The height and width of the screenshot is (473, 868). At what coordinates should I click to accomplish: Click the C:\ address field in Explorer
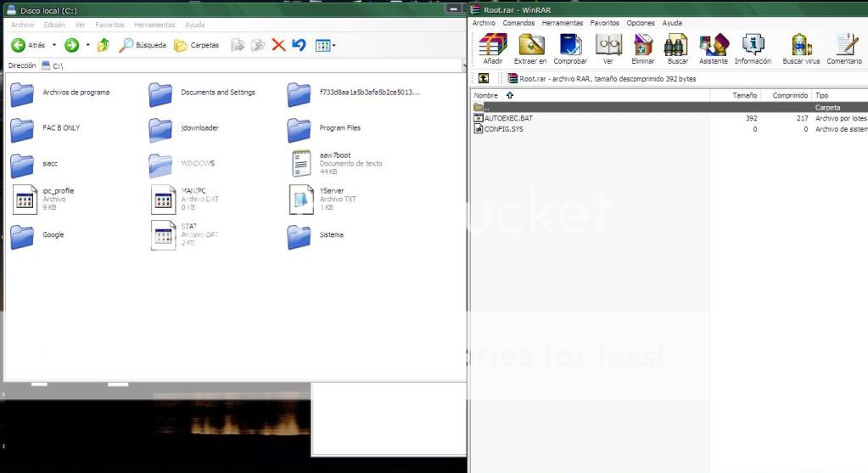[251, 65]
